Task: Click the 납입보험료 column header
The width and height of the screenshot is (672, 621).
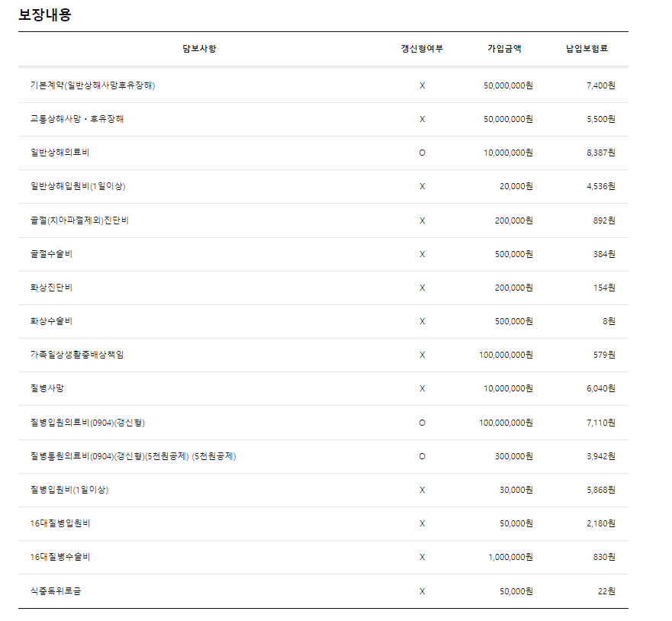Action: pyautogui.click(x=587, y=49)
